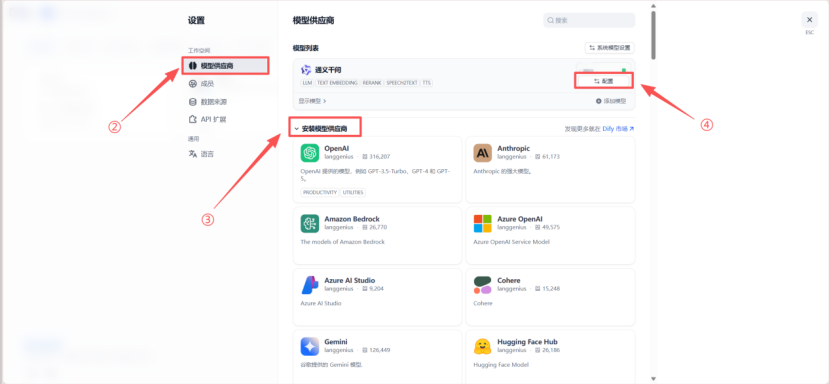829x384 pixels.
Task: Open the 模型供应商 settings section
Action: click(226, 66)
